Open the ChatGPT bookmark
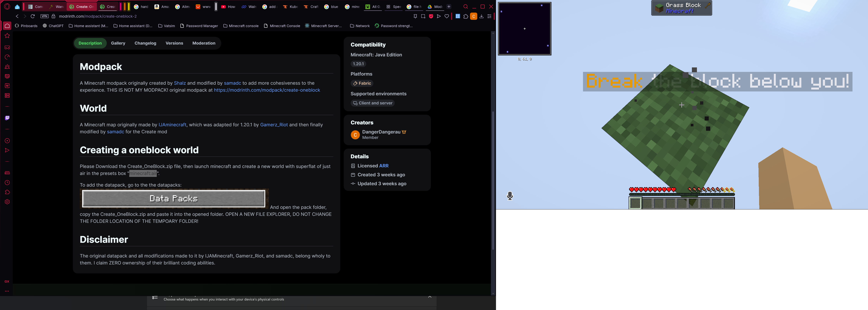The height and width of the screenshot is (310, 868). coord(53,26)
